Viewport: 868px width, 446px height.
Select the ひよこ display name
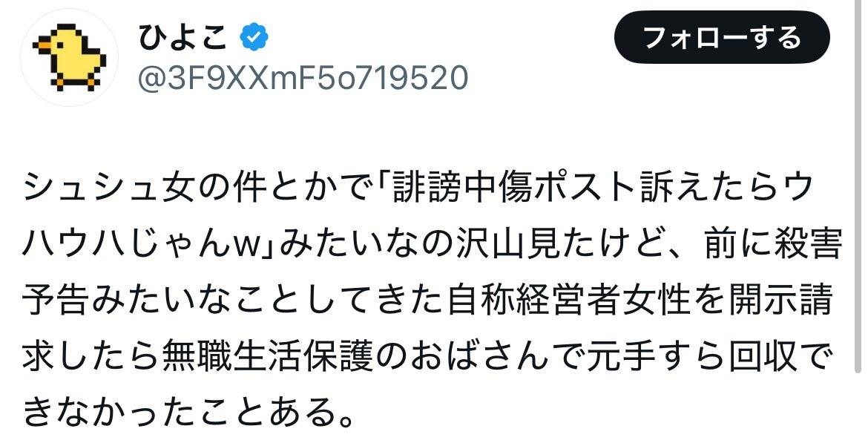[183, 38]
